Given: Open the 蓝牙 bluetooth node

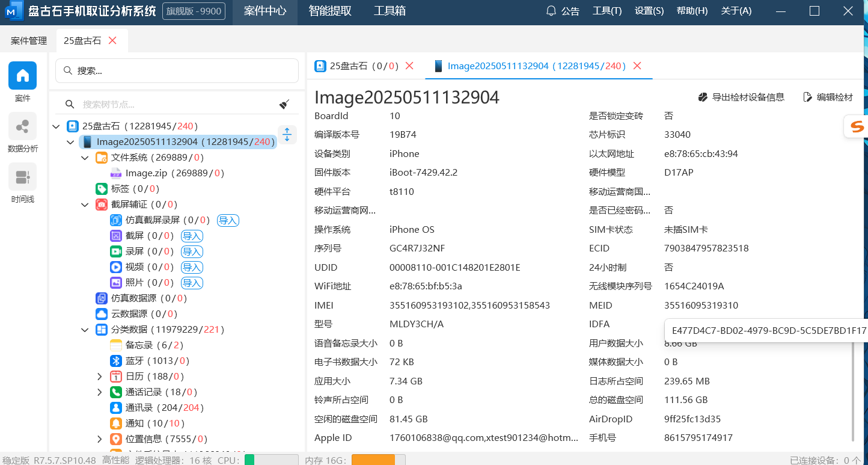Looking at the screenshot, I should (x=150, y=361).
